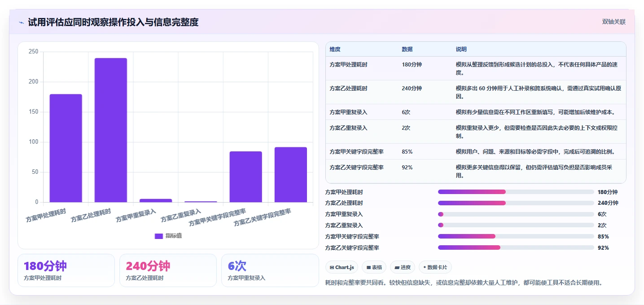Click the 6次 data card

(x=270, y=270)
